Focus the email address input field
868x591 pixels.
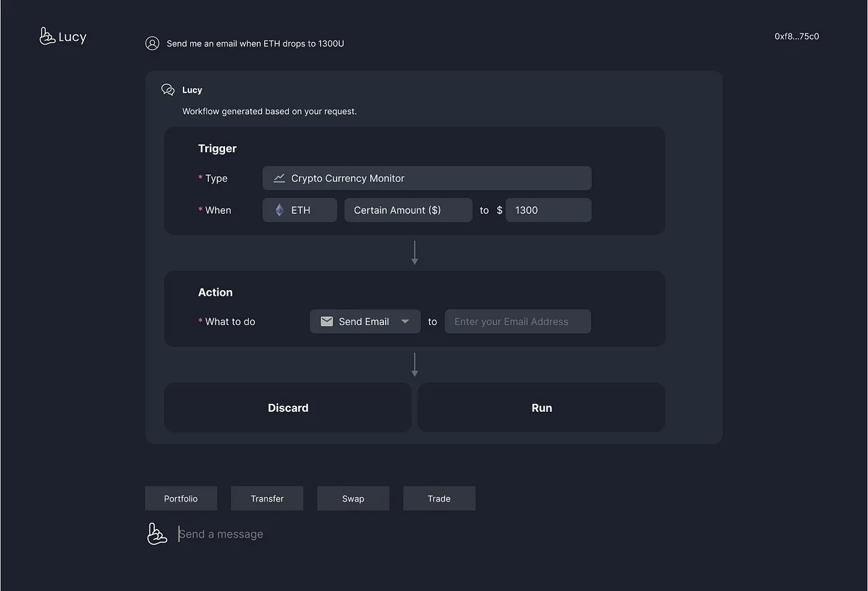pos(518,321)
